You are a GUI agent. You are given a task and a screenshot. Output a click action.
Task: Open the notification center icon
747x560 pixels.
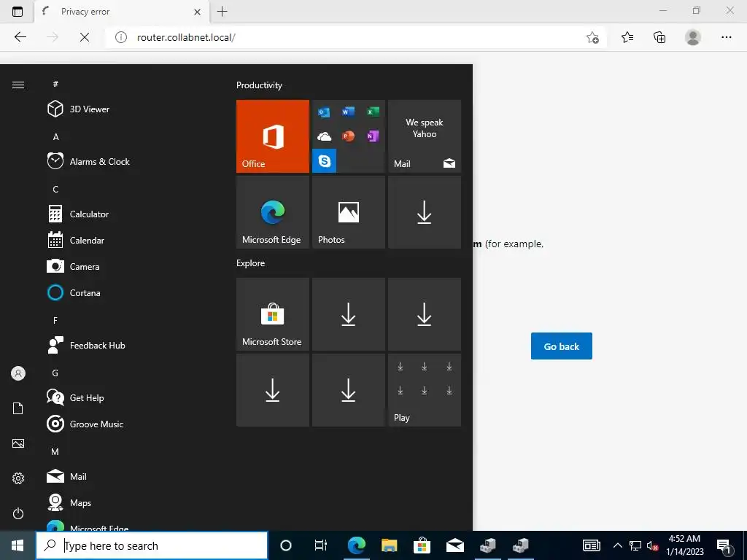tap(724, 545)
